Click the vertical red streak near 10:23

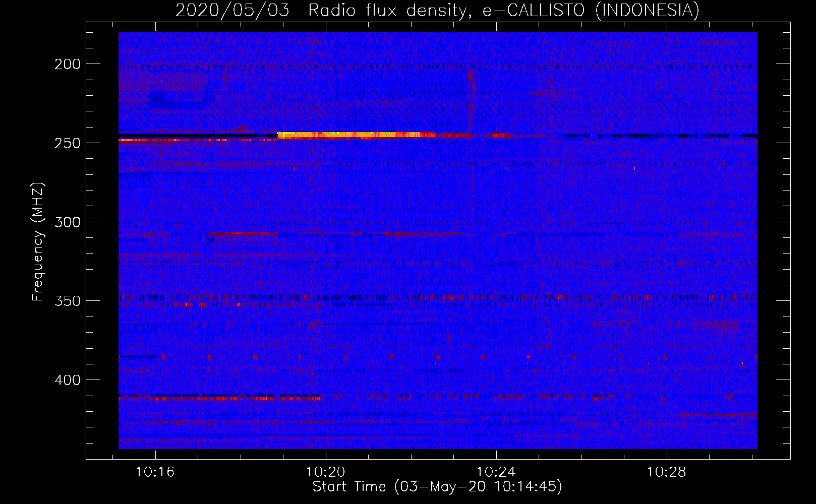[x=473, y=103]
